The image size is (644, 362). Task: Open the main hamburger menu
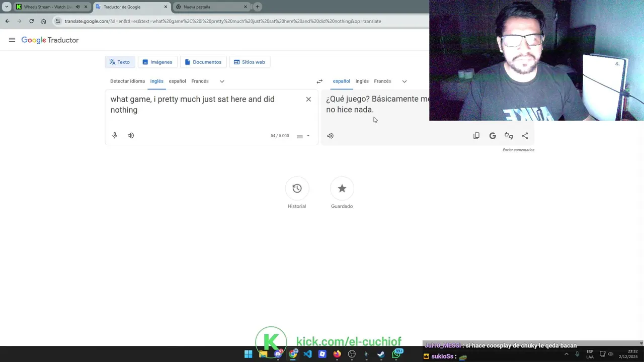pyautogui.click(x=12, y=40)
